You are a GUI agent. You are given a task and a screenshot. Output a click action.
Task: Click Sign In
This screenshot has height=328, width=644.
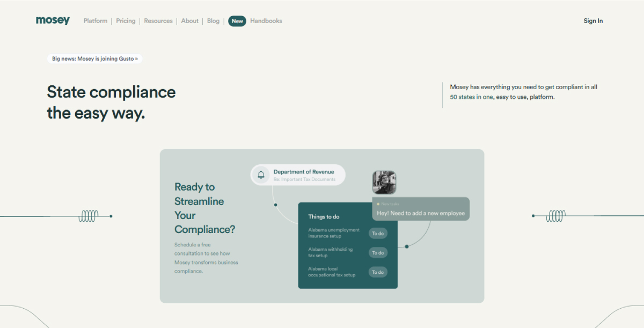[593, 21]
